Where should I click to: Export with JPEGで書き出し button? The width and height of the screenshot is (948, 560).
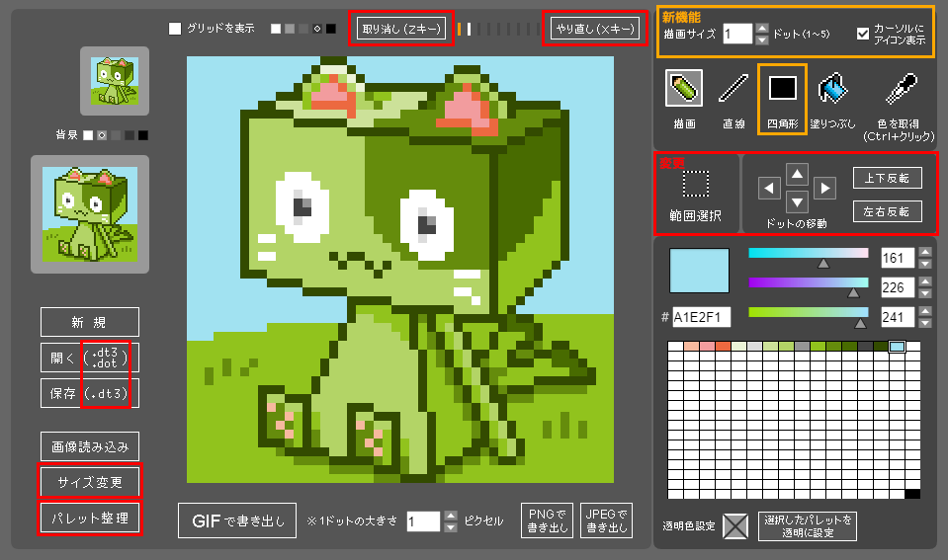coord(606,520)
